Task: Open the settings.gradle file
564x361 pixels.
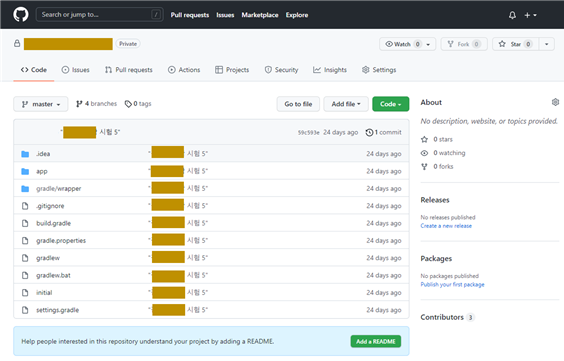Action: click(x=58, y=310)
